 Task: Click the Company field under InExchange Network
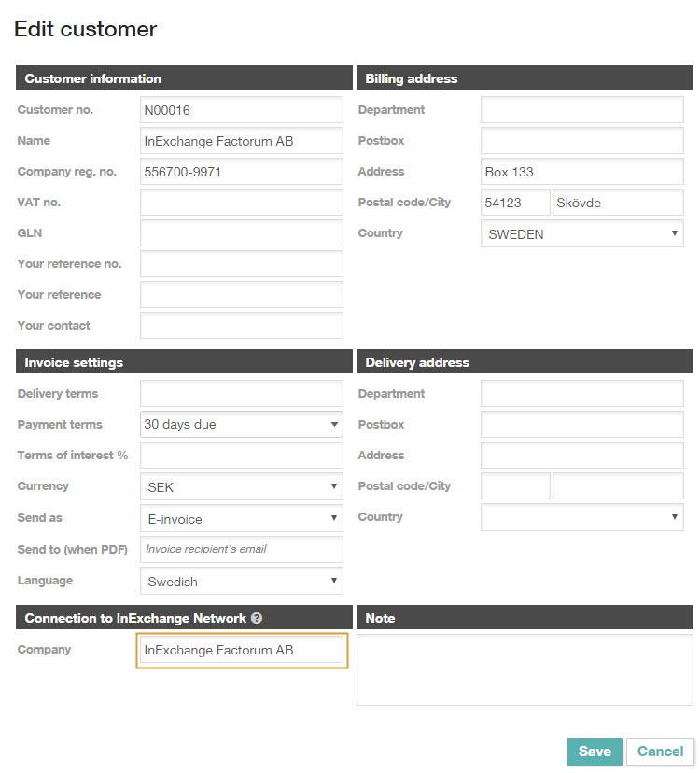pyautogui.click(x=242, y=651)
